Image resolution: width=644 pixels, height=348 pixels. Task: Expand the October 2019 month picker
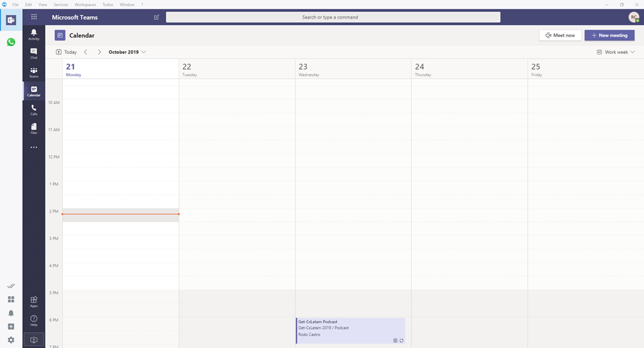point(127,52)
